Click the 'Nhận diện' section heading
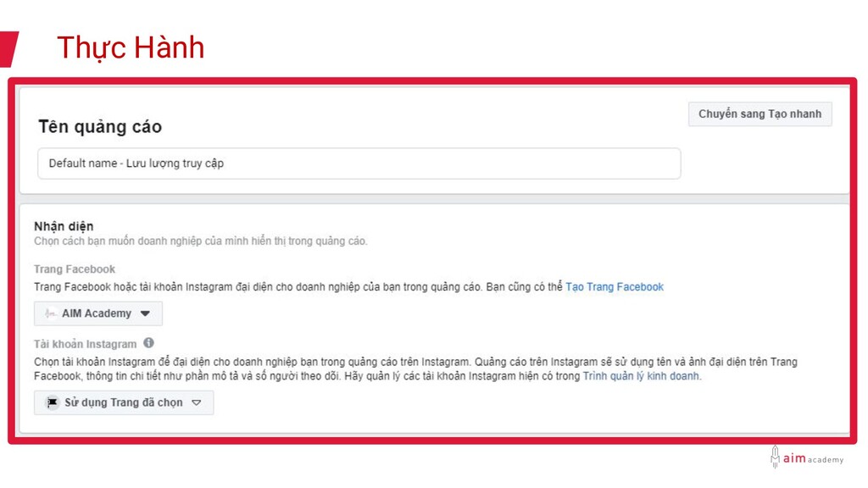 pyautogui.click(x=64, y=225)
